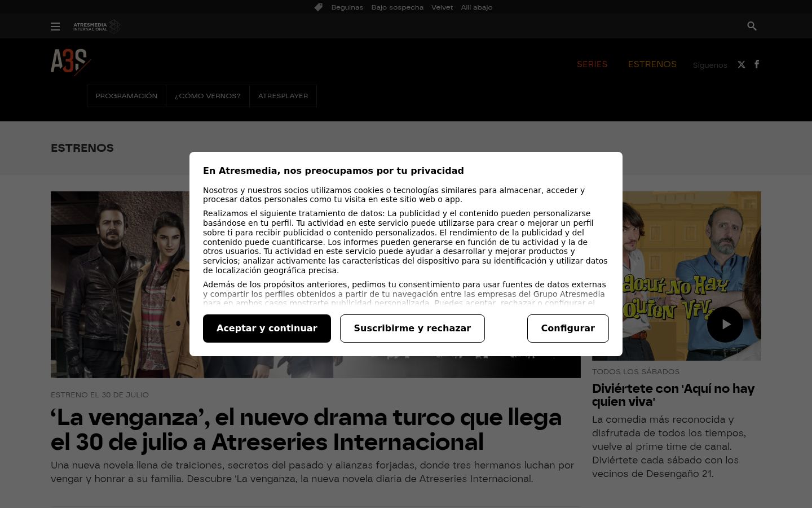Click the 'Nosotros y nuestros socios' paragraph

394,195
